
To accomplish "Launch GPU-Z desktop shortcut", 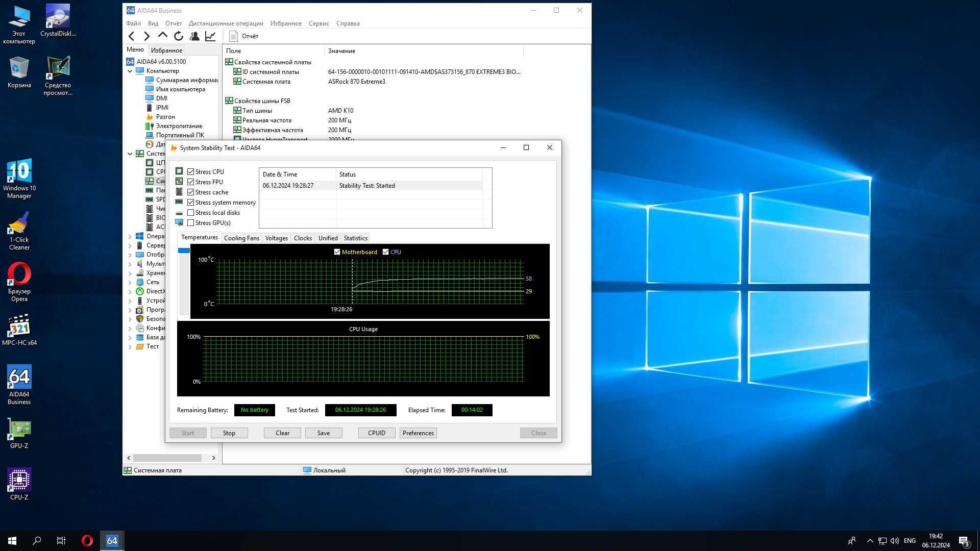I will point(19,434).
